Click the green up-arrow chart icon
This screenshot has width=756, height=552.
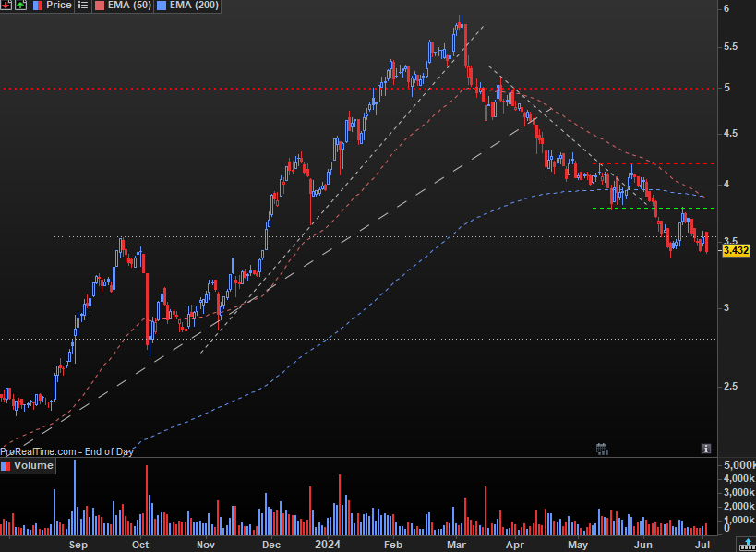[20, 6]
